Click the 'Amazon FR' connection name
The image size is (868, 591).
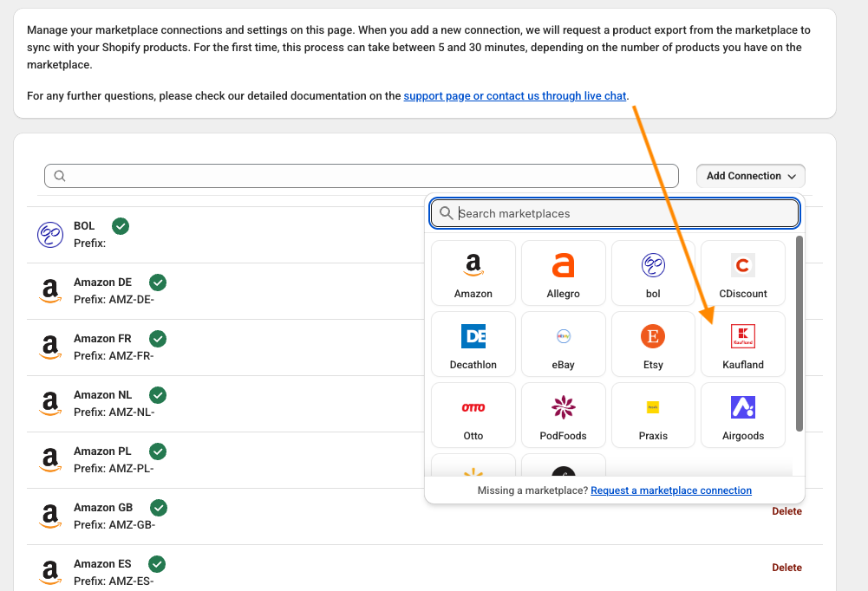pos(103,339)
